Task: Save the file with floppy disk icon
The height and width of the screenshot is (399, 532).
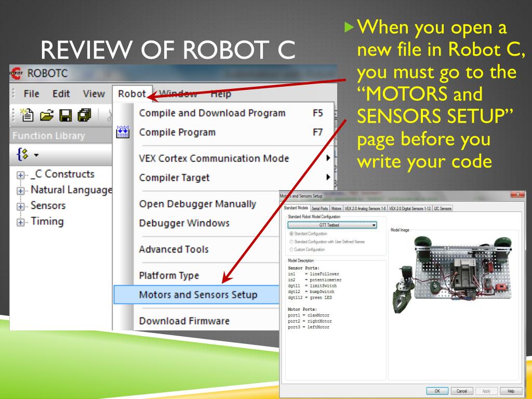Action: pos(65,115)
